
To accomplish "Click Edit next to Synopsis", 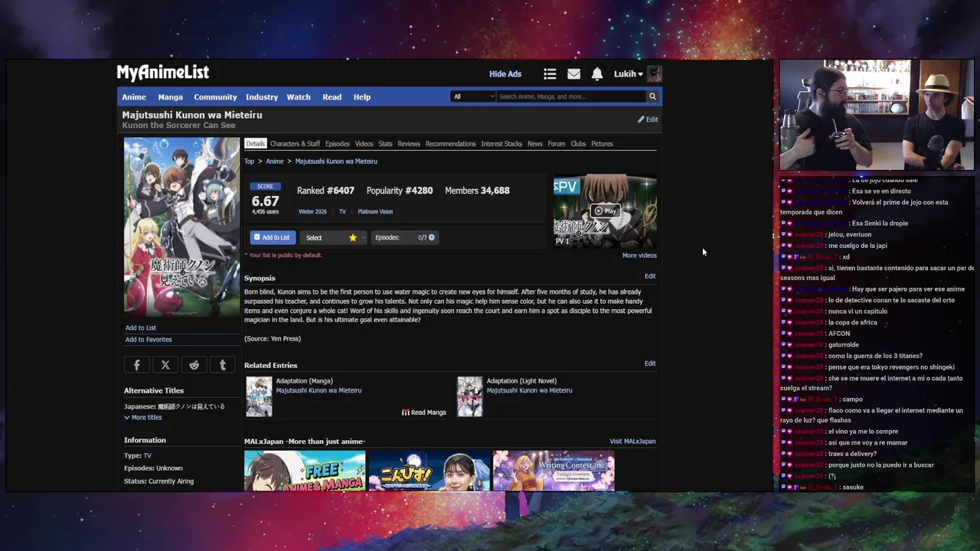I will (x=650, y=276).
